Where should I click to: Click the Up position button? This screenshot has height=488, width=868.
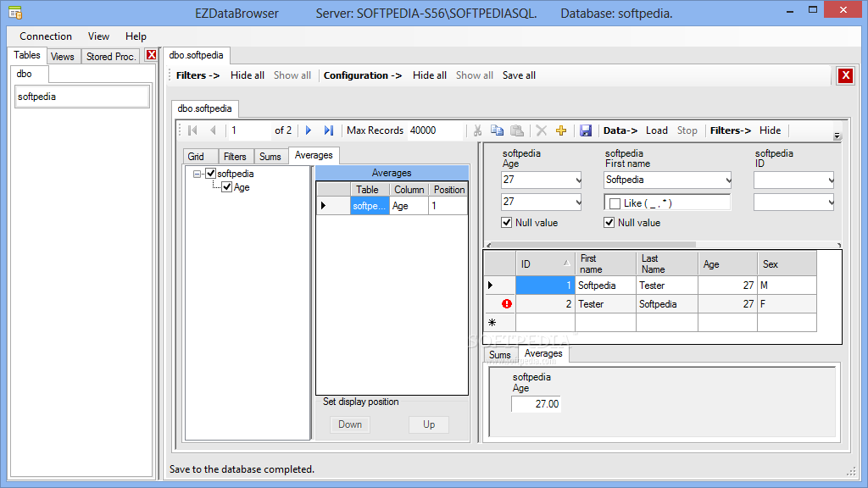click(x=429, y=424)
